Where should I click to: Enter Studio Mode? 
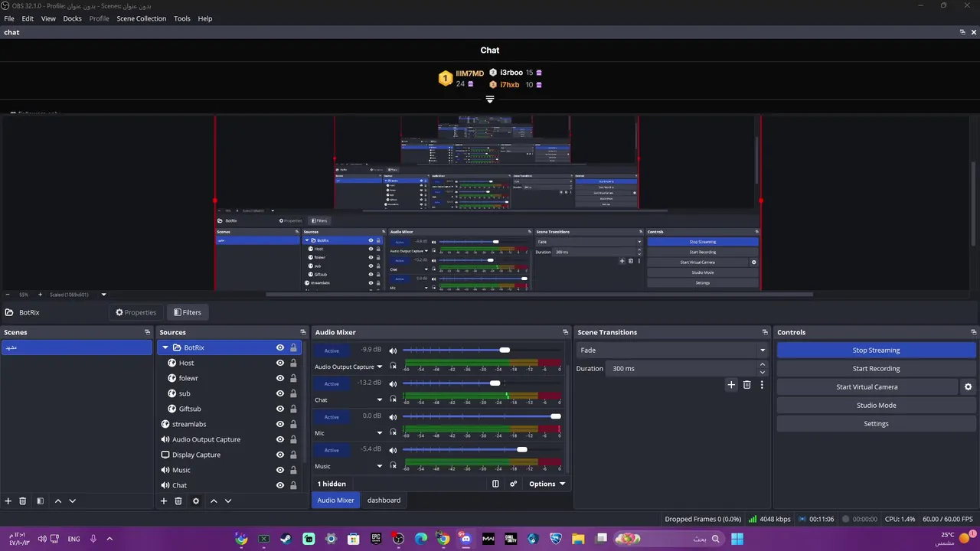point(876,406)
